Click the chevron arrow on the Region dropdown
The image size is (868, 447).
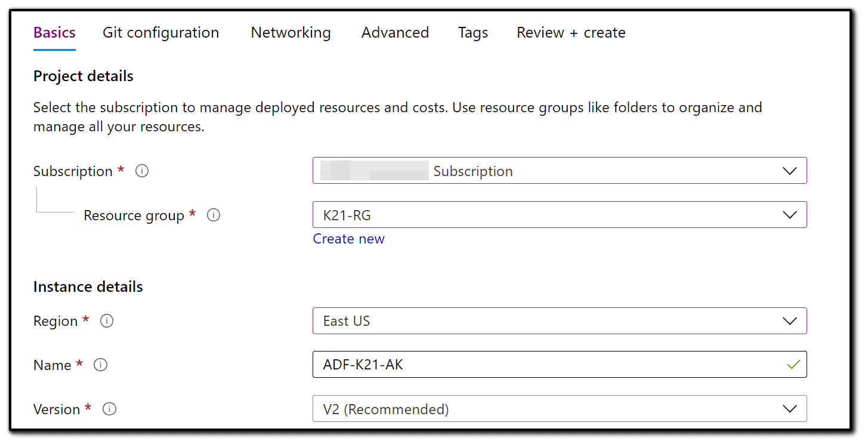[789, 321]
